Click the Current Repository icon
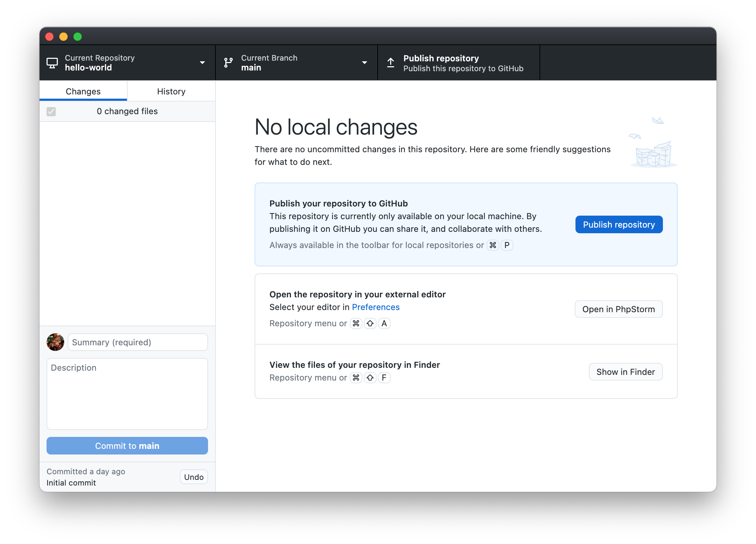Viewport: 756px width, 544px height. tap(52, 63)
